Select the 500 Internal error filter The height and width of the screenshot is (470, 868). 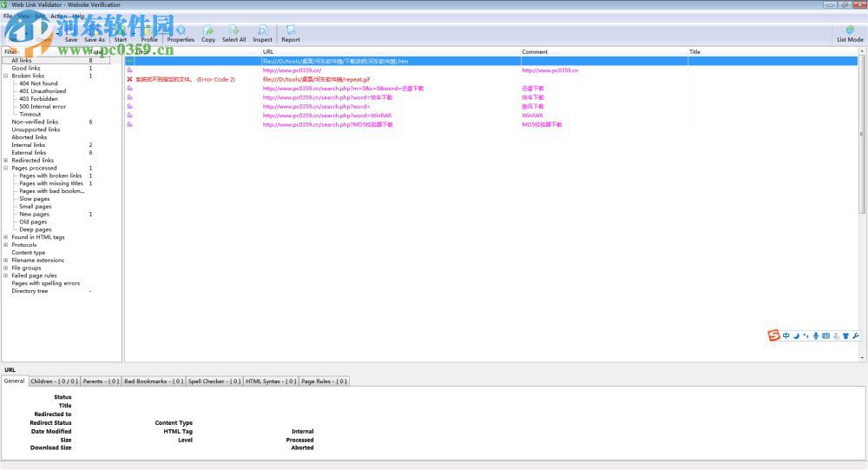click(x=43, y=106)
